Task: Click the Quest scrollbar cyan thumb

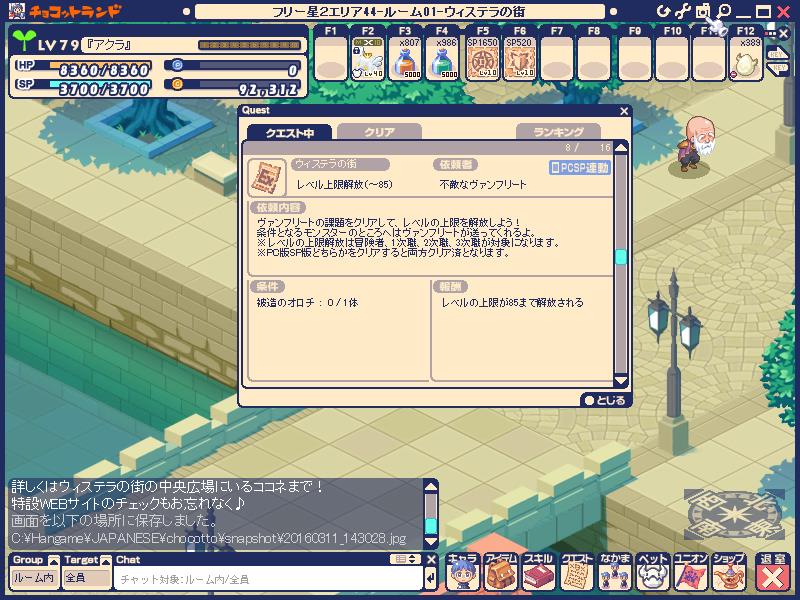Action: coord(621,257)
